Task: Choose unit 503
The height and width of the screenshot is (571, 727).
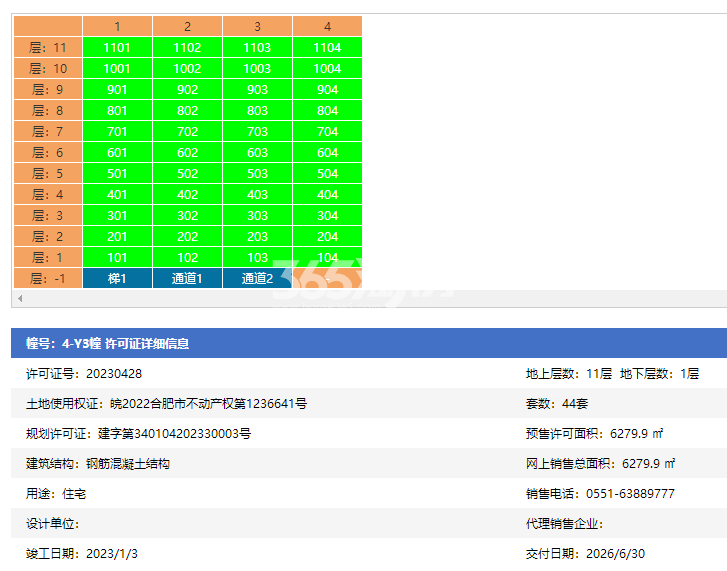Action: coord(257,173)
